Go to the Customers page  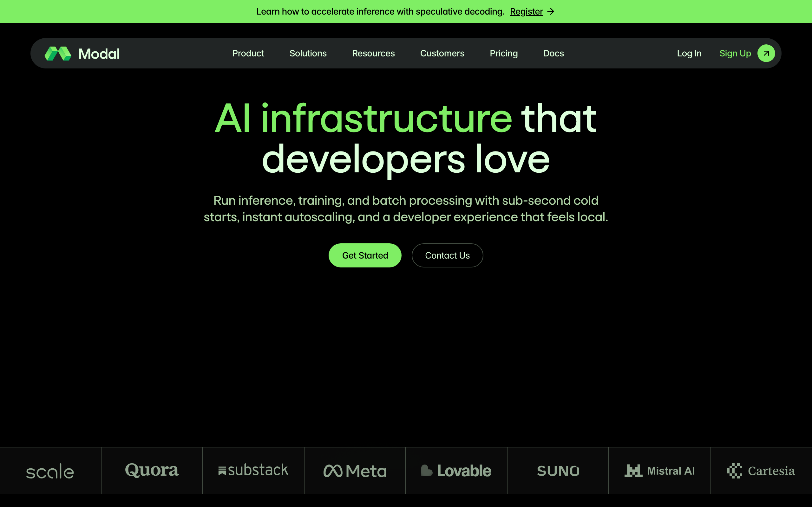point(442,53)
